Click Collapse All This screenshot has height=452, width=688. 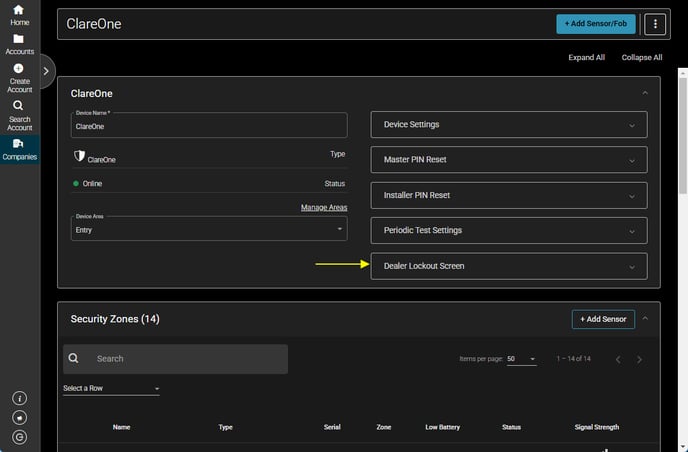[641, 57]
